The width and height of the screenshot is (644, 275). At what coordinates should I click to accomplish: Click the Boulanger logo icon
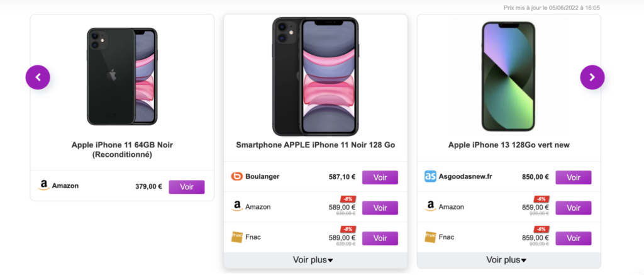point(237,177)
